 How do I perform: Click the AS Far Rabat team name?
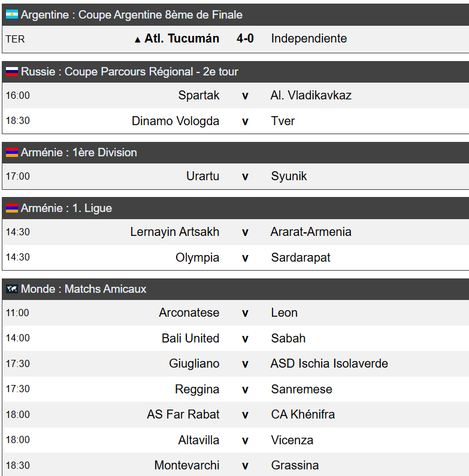click(x=183, y=414)
